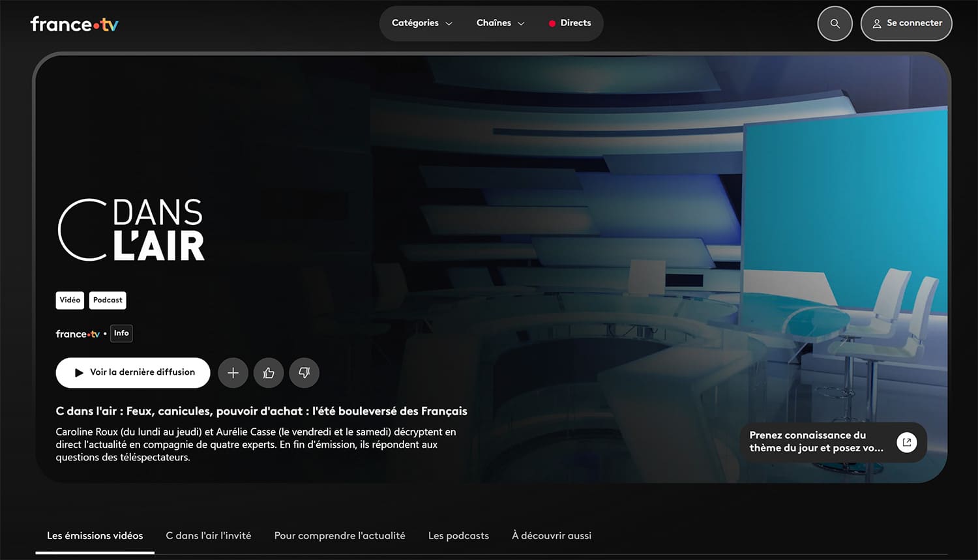The height and width of the screenshot is (560, 978).
Task: Expand the Chaînes dropdown
Action: [500, 23]
